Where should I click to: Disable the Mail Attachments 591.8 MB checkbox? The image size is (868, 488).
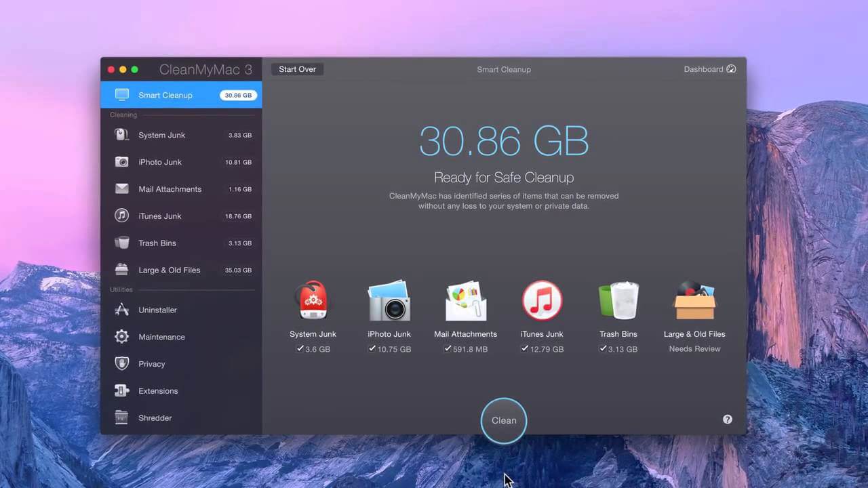448,348
